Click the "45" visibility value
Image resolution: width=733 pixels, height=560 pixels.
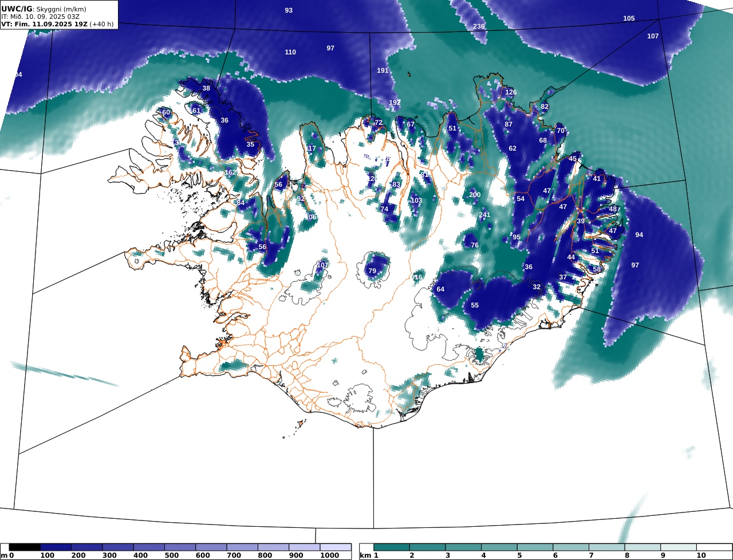click(x=573, y=159)
